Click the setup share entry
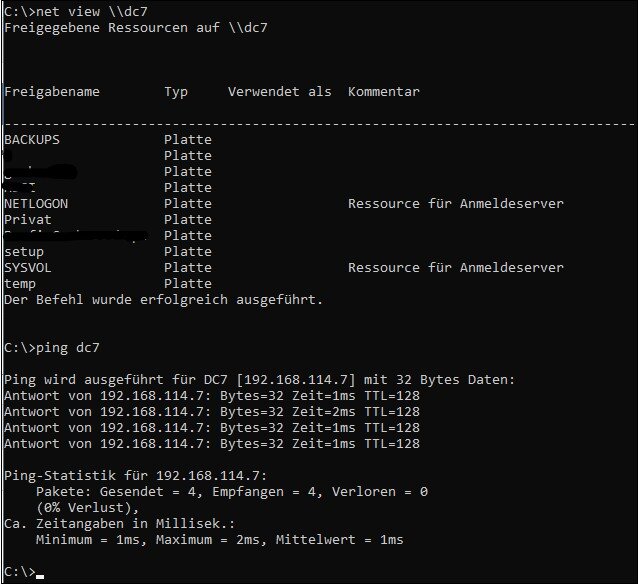The image size is (638, 584). (x=24, y=252)
